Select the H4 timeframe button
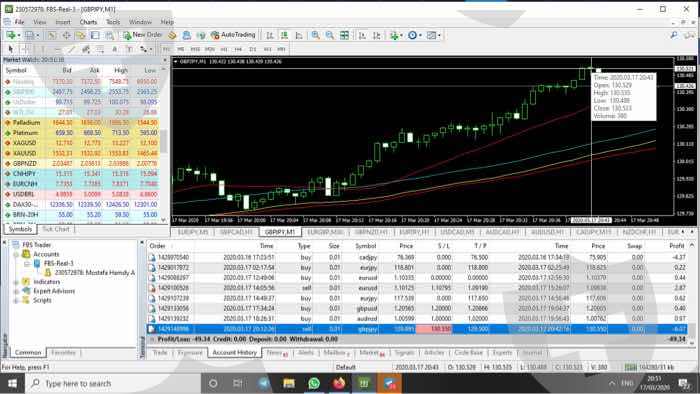 (x=238, y=49)
